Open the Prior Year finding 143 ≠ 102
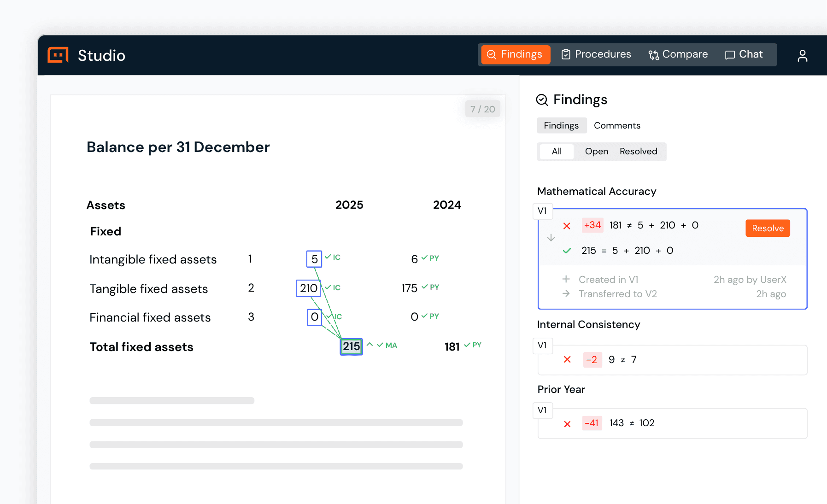Screen dimensions: 827x504 [x=672, y=423]
